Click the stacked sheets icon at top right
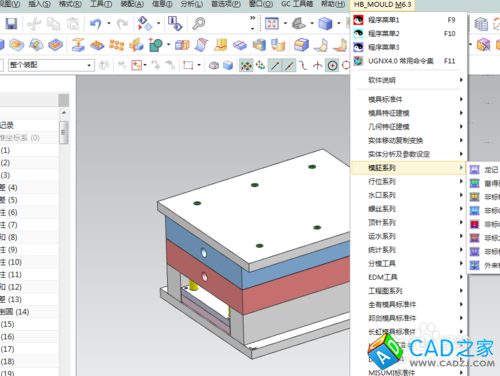The image size is (500, 376). coord(481,24)
